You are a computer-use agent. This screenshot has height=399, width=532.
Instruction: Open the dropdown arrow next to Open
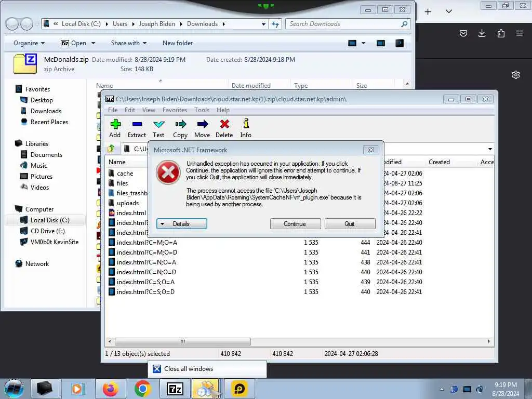pyautogui.click(x=94, y=43)
